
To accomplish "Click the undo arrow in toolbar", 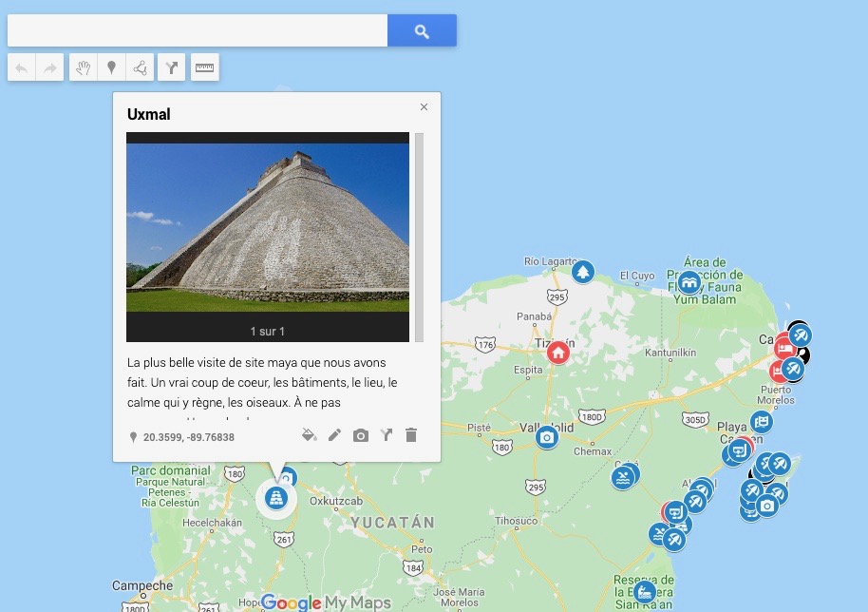I will [22, 67].
